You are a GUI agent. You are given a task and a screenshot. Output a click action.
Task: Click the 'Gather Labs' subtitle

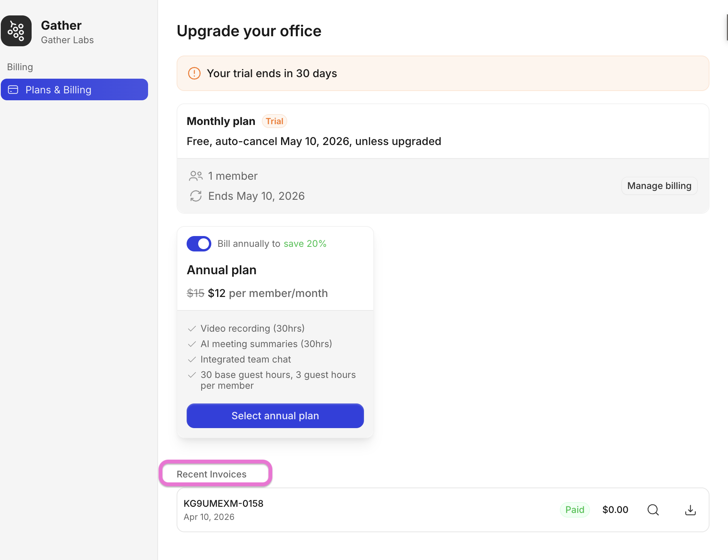[67, 40]
